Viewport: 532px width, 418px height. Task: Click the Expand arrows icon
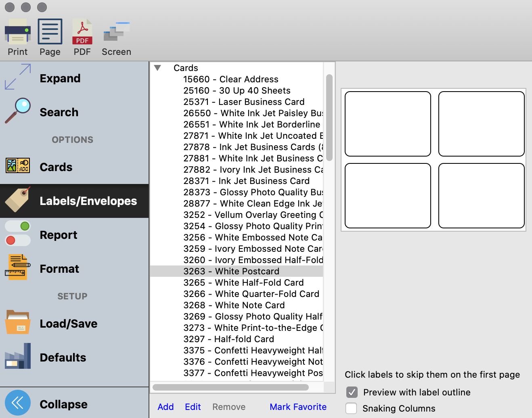click(x=18, y=77)
